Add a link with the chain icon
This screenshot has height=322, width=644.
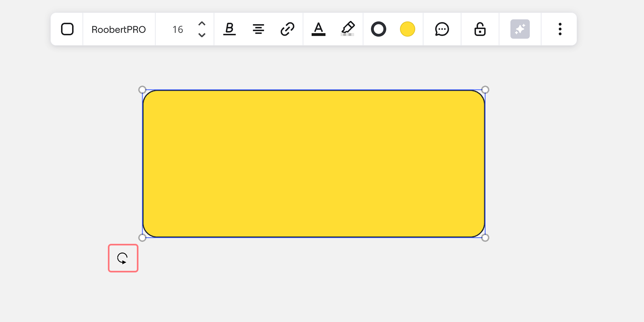coord(287,29)
